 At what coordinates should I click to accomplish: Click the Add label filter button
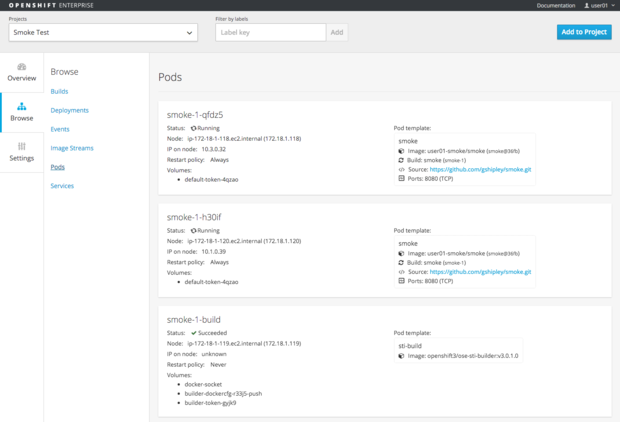(337, 32)
